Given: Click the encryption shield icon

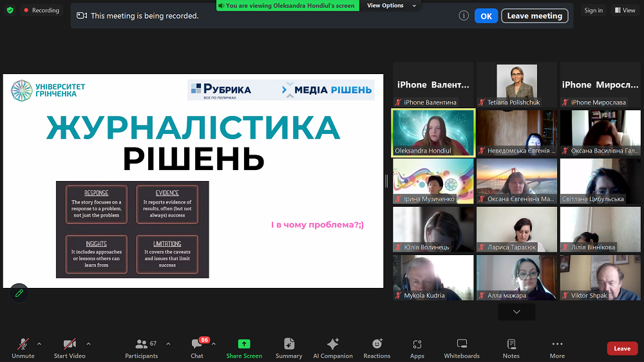Looking at the screenshot, I should [x=10, y=10].
